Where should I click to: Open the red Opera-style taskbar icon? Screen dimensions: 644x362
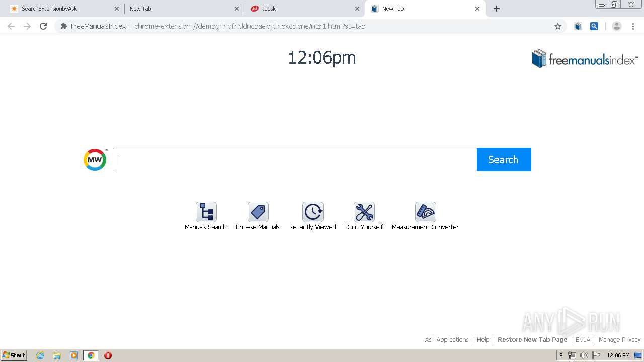(x=108, y=355)
